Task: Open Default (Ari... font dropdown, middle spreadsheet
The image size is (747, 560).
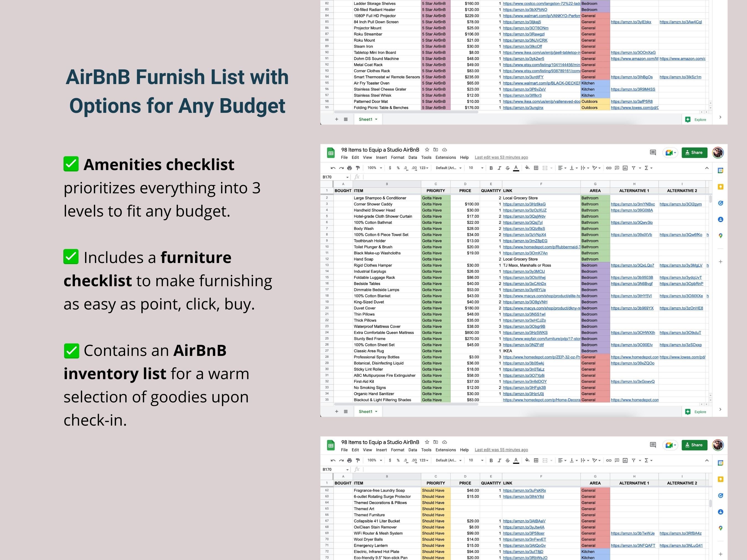Action: click(448, 168)
